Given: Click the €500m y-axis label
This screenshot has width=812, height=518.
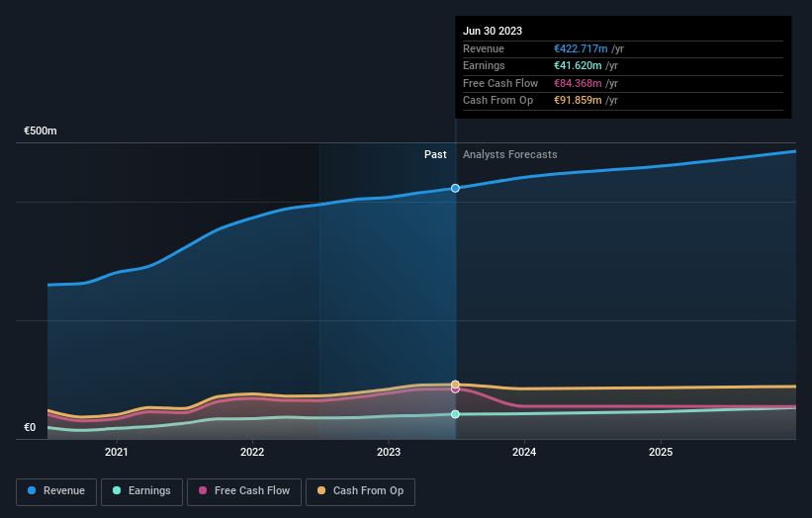Looking at the screenshot, I should (x=41, y=130).
